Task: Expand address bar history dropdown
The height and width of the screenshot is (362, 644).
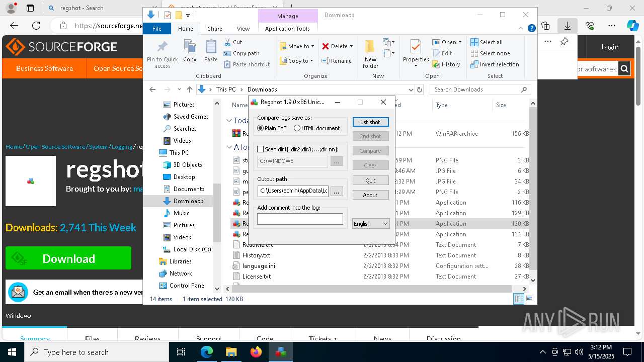Action: pos(411,89)
